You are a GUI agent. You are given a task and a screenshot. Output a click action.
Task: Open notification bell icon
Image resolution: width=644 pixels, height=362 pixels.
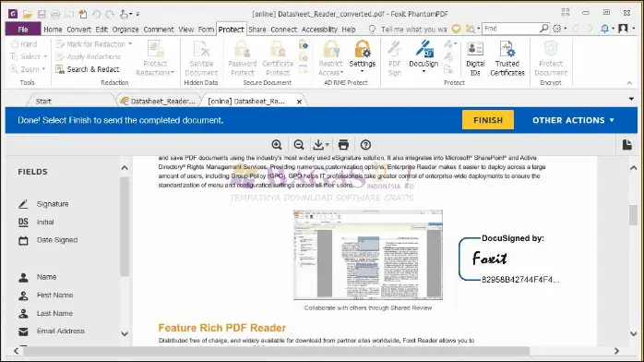tap(604, 29)
